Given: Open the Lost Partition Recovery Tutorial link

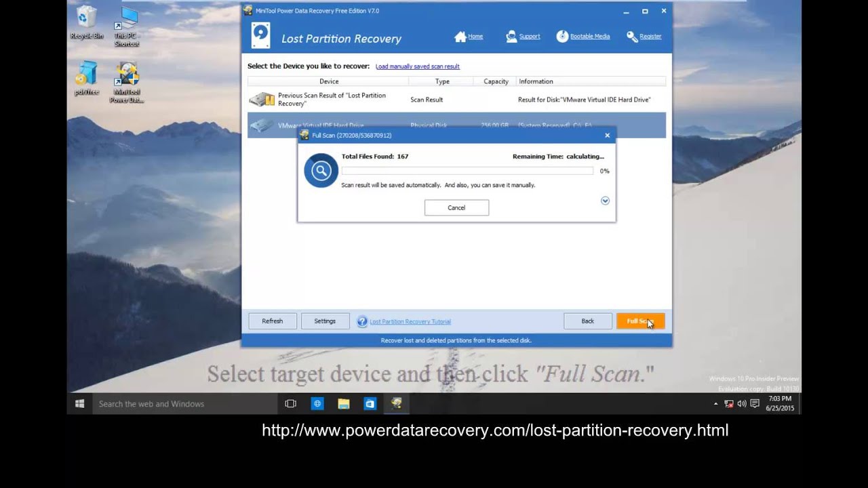Looking at the screenshot, I should 410,322.
